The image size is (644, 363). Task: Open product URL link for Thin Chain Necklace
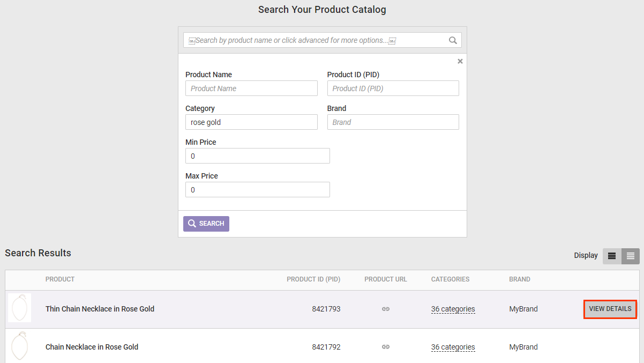tap(385, 309)
